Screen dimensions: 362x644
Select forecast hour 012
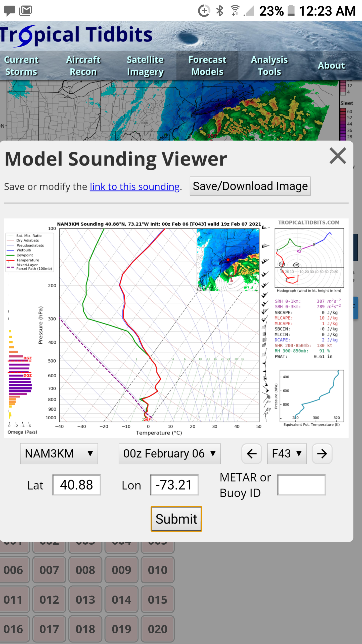[x=49, y=599]
